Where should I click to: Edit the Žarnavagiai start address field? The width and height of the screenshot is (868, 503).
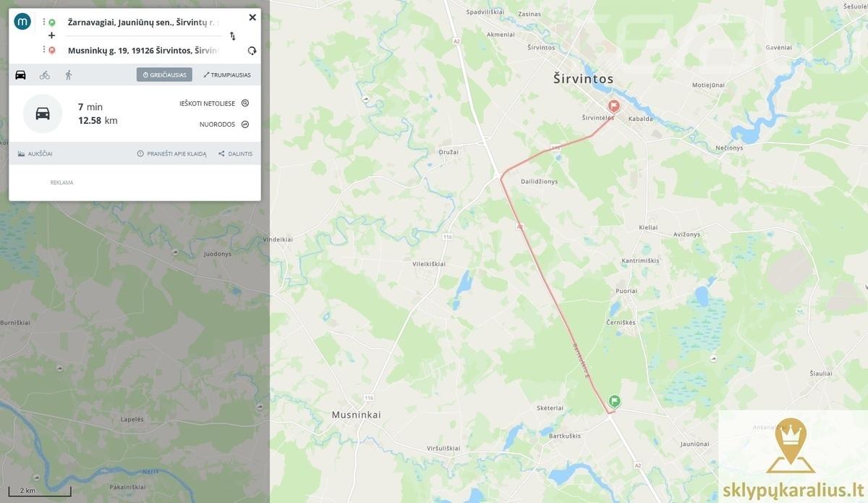point(143,22)
